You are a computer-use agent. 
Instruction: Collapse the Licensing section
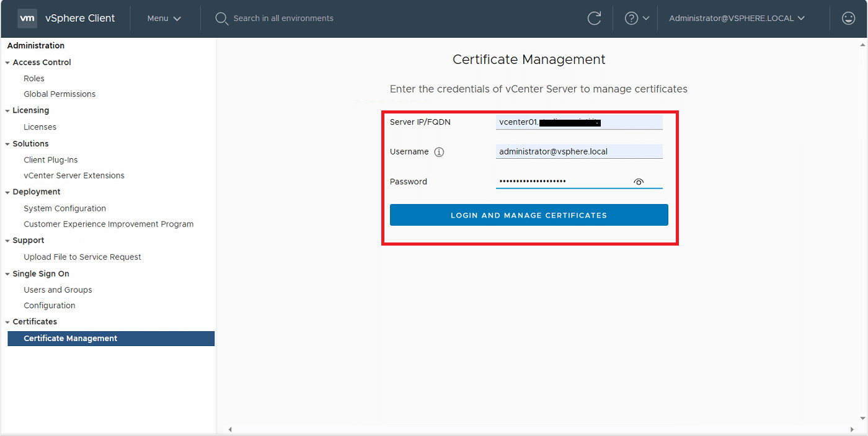pos(7,110)
